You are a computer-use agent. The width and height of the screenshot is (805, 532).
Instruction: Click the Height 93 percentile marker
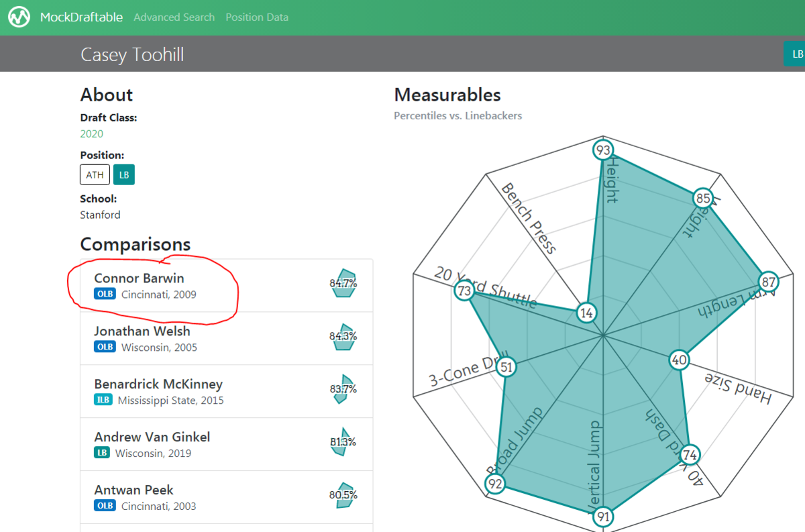pos(603,150)
